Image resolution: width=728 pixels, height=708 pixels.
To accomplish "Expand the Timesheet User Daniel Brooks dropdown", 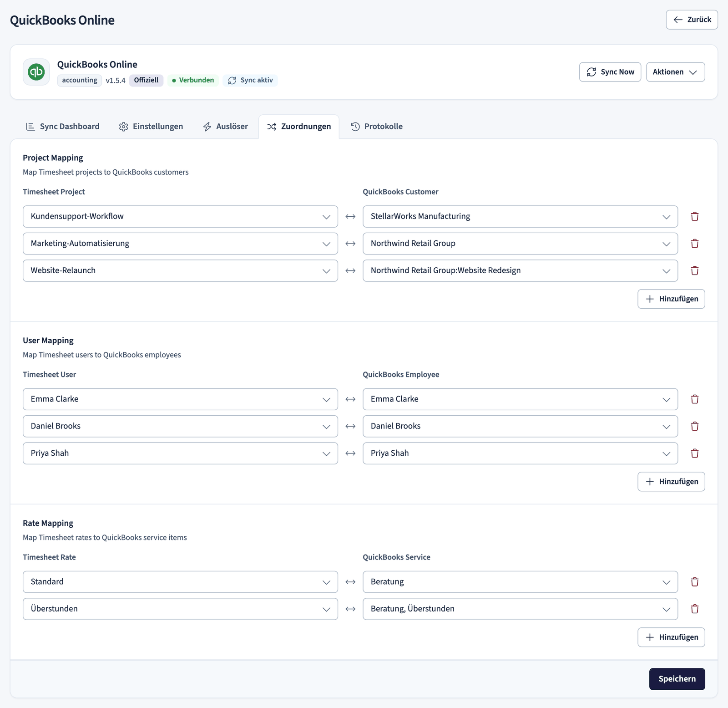I will point(180,426).
